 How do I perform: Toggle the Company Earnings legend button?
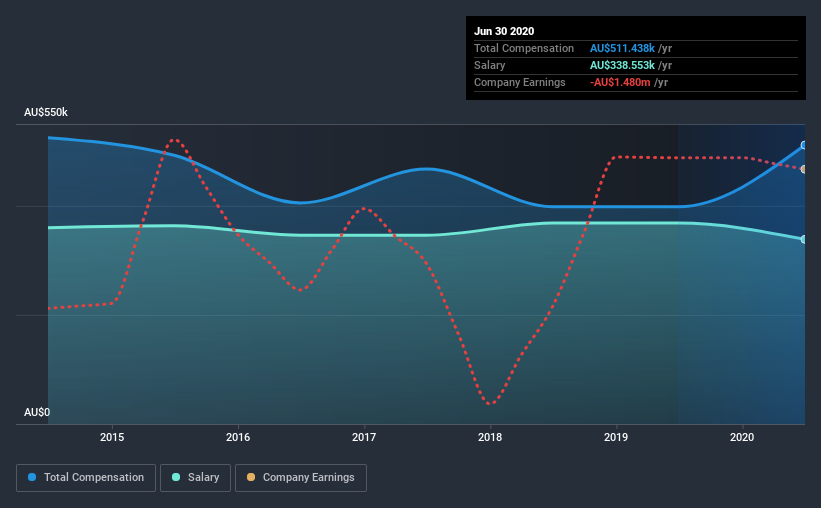click(x=301, y=478)
